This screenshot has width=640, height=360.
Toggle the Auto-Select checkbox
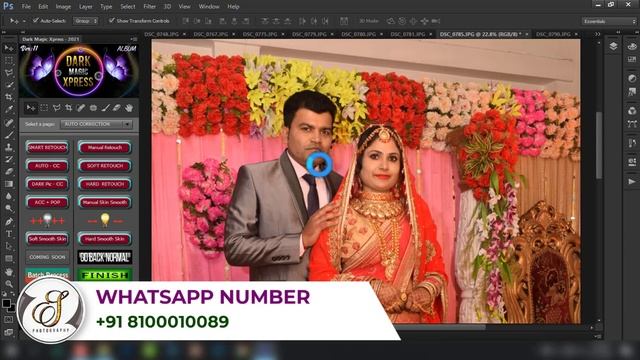pyautogui.click(x=36, y=20)
